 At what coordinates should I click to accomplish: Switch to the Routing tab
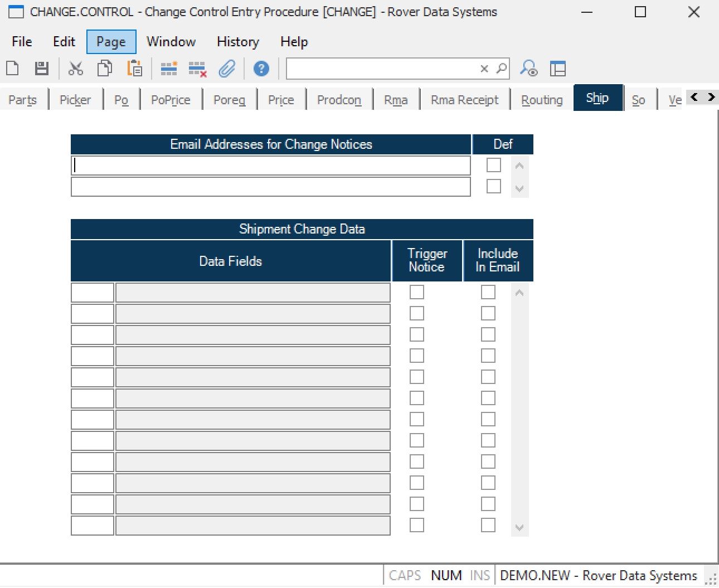(541, 100)
